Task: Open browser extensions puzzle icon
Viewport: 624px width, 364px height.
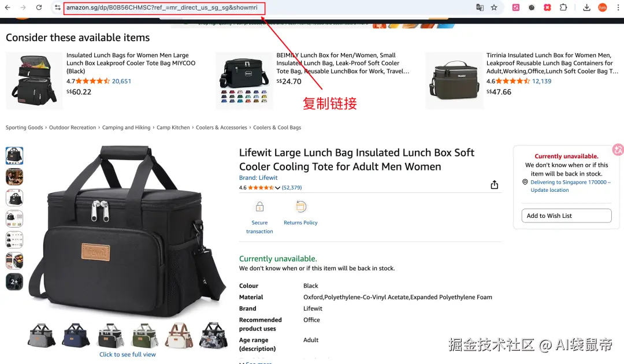Action: click(563, 8)
